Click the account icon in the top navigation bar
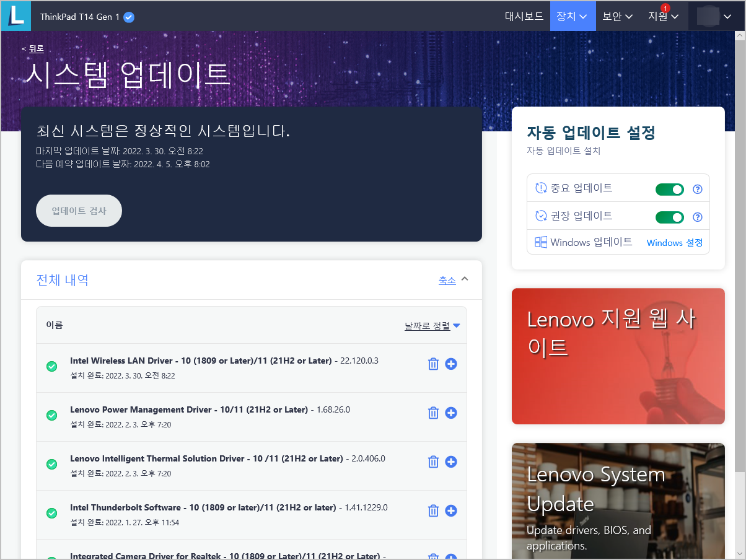The image size is (746, 560). [711, 15]
